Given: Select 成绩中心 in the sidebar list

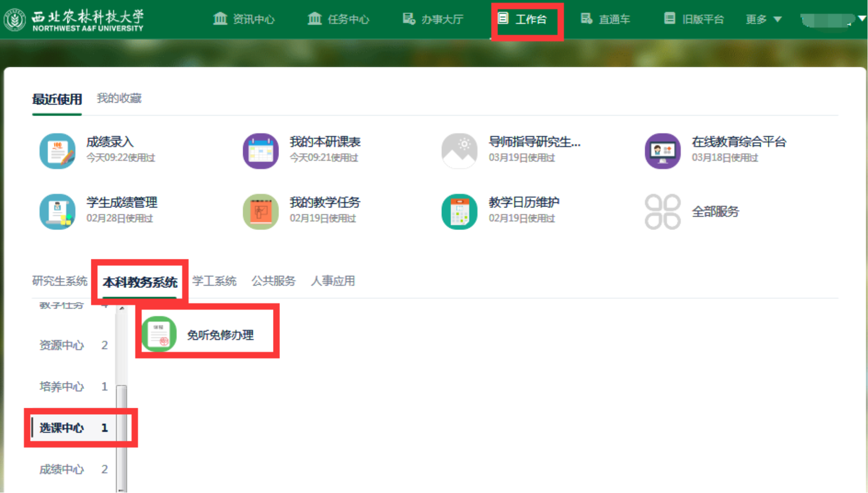Looking at the screenshot, I should click(x=62, y=469).
